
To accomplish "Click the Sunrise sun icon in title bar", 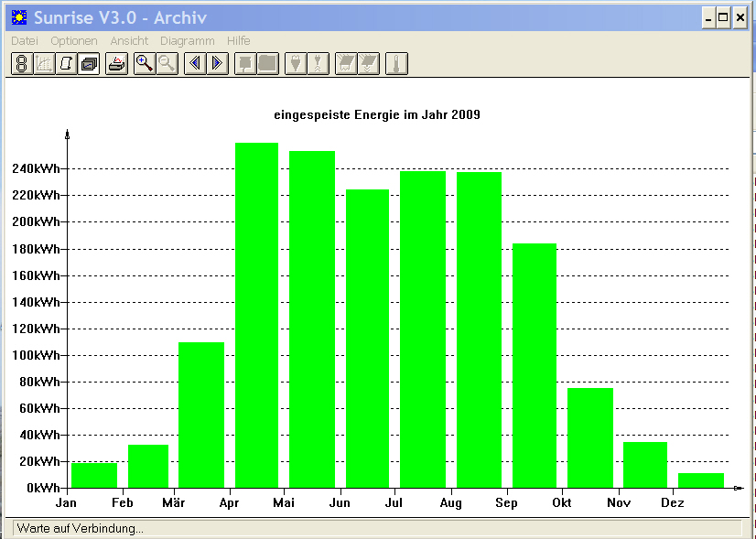I will coord(19,17).
